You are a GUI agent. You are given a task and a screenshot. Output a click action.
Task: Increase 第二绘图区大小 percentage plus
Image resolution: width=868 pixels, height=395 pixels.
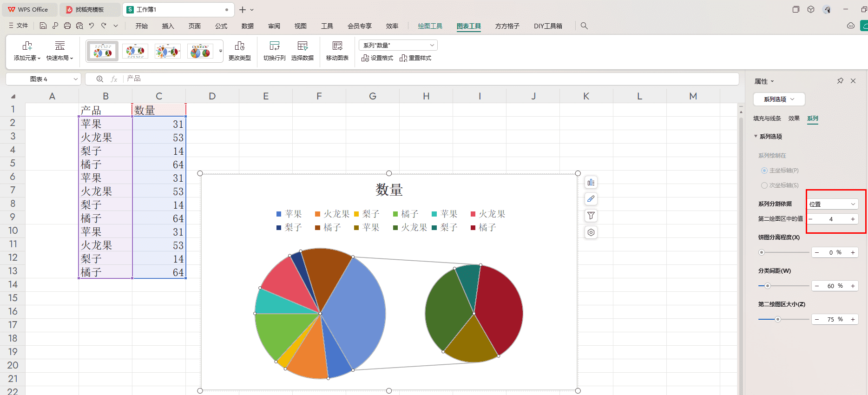click(x=853, y=319)
